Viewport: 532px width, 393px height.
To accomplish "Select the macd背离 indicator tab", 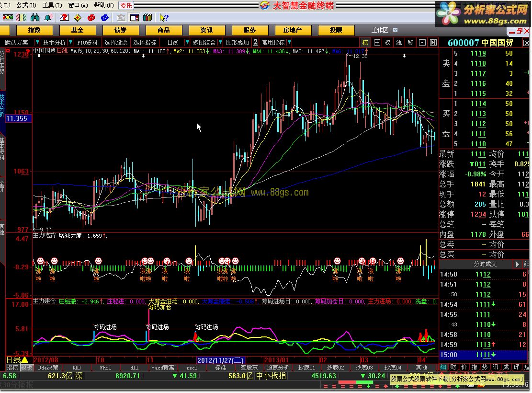I will (163, 368).
